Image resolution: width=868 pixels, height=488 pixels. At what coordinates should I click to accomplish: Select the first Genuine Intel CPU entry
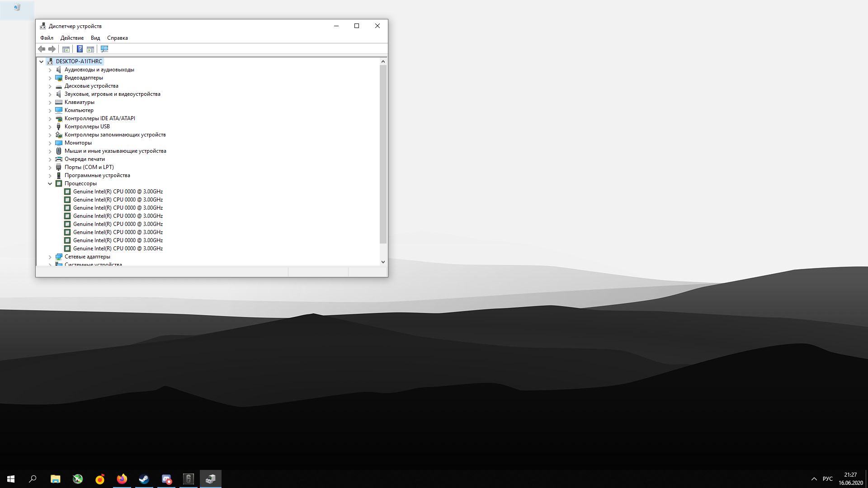pyautogui.click(x=118, y=192)
